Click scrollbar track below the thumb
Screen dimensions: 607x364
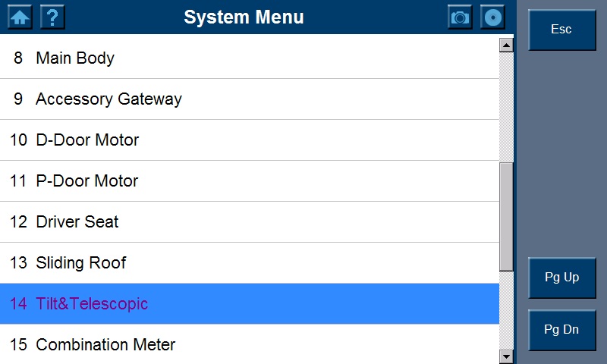click(506, 309)
